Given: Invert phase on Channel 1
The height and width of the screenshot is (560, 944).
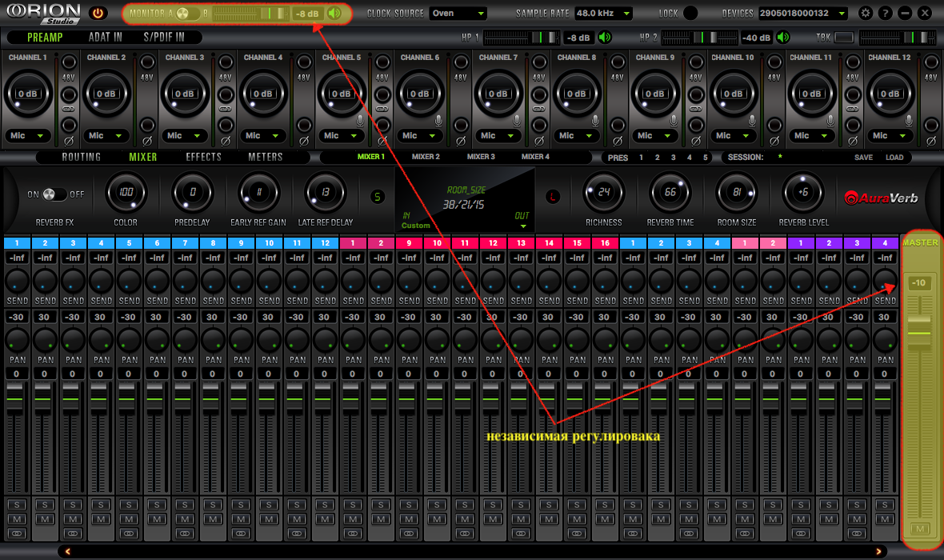Looking at the screenshot, I should pos(69,141).
